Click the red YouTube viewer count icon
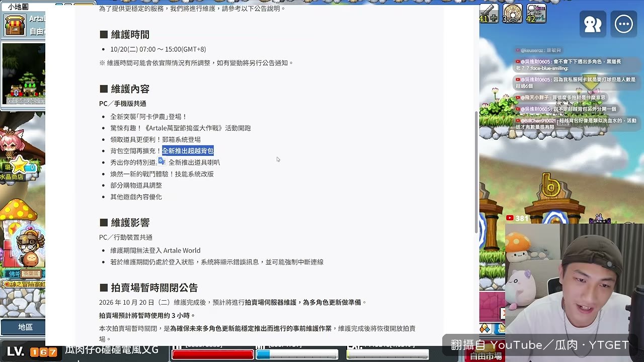 (x=510, y=218)
